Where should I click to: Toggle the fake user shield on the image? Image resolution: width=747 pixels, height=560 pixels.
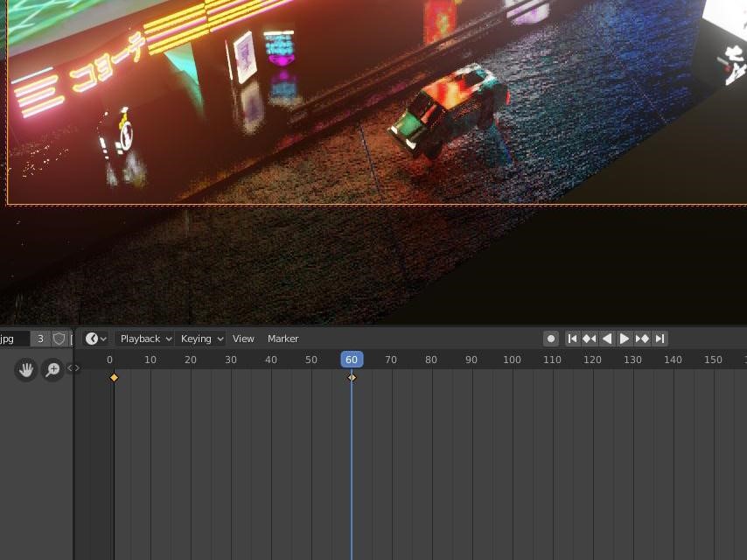tap(58, 339)
